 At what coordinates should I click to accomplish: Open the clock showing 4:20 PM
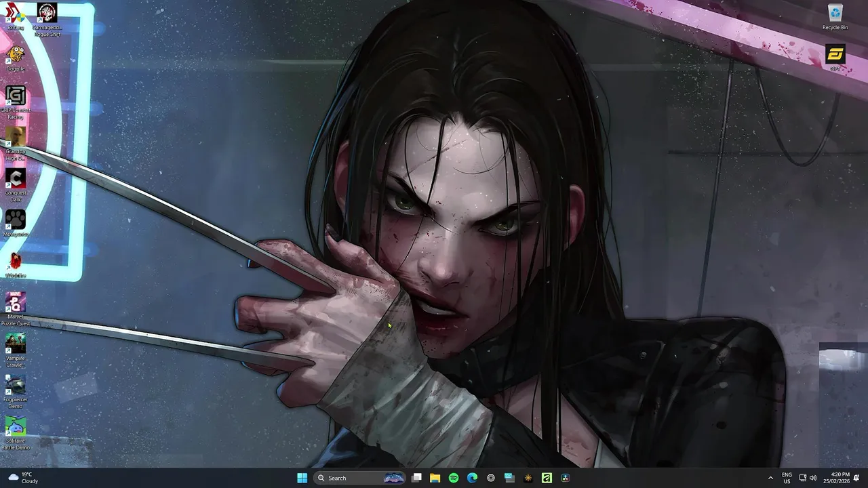pyautogui.click(x=835, y=478)
